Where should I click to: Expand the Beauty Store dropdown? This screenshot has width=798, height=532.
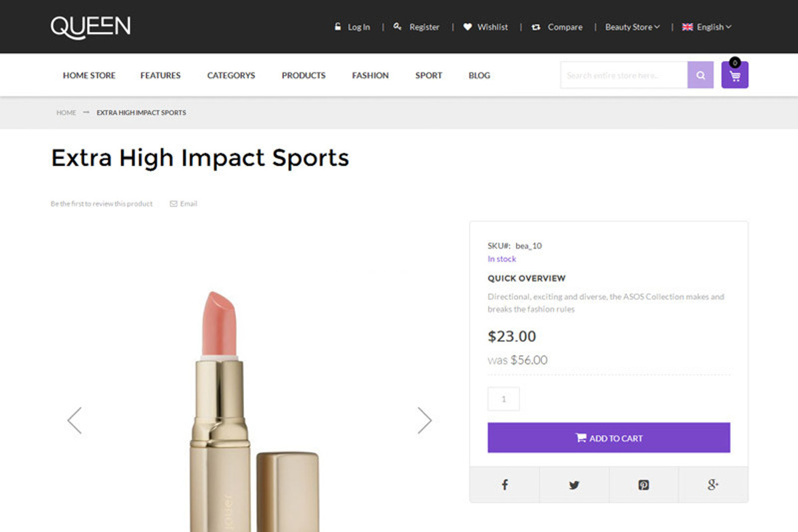tap(632, 27)
